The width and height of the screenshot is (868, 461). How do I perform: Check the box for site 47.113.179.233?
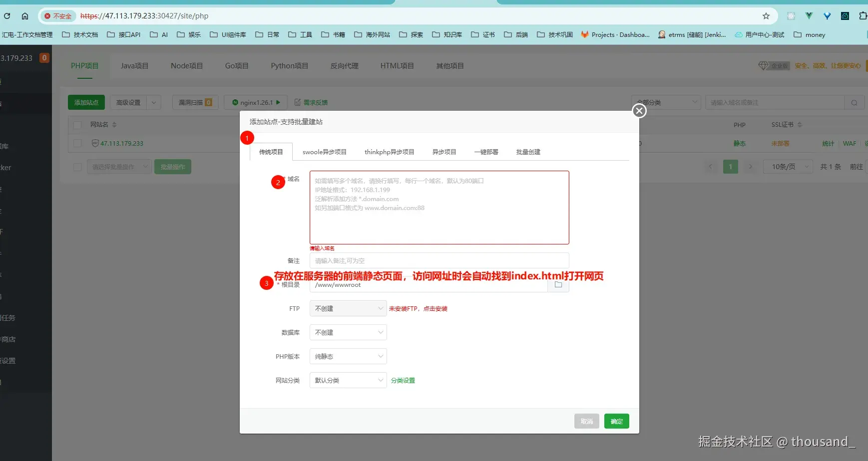click(77, 143)
